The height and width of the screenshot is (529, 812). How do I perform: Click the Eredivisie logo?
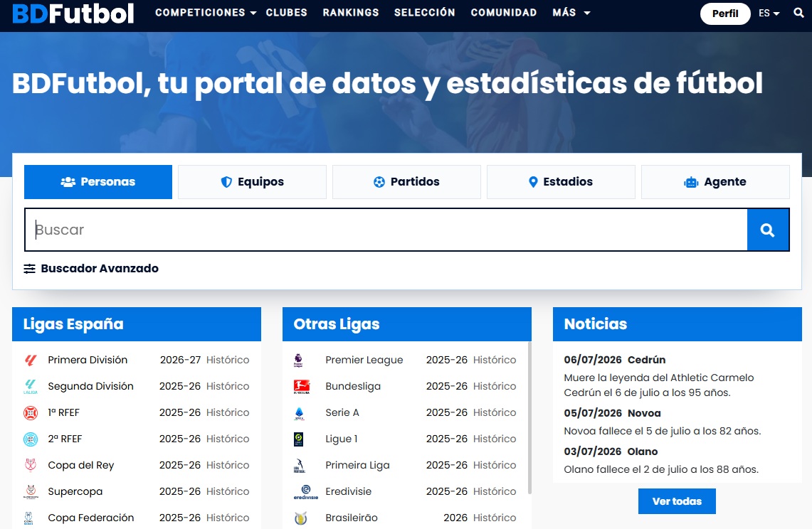[x=305, y=492]
